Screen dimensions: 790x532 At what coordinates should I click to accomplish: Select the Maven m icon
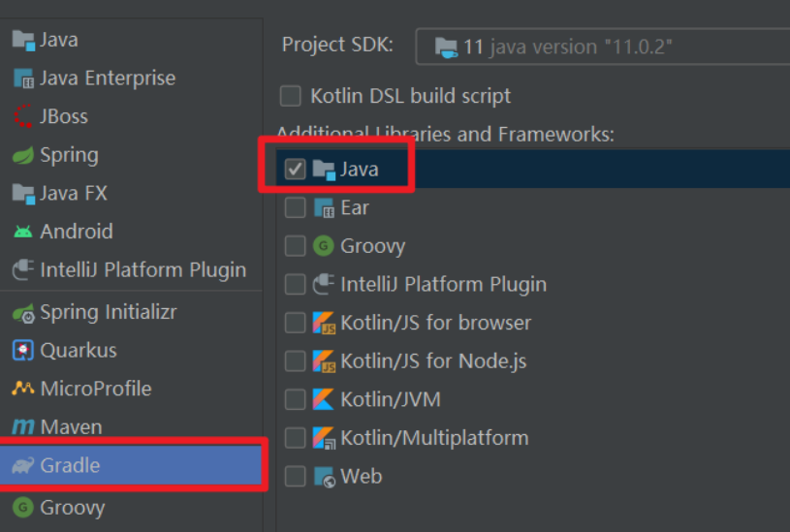point(23,427)
